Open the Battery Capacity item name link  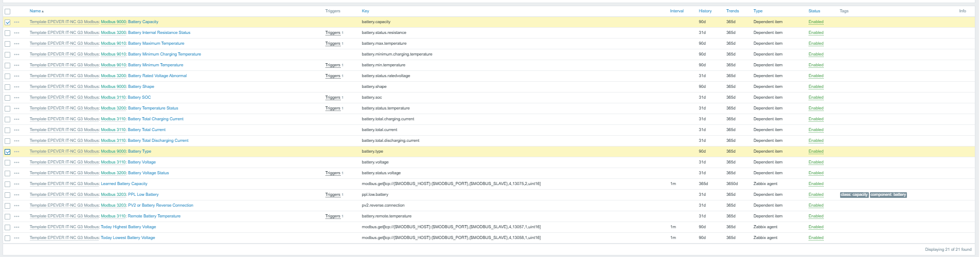coord(143,22)
